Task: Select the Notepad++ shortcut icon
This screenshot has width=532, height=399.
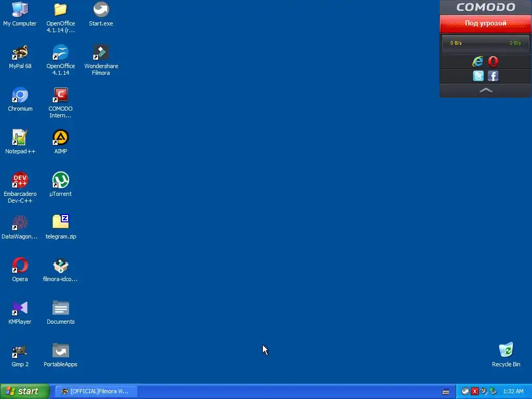Action: point(20,142)
